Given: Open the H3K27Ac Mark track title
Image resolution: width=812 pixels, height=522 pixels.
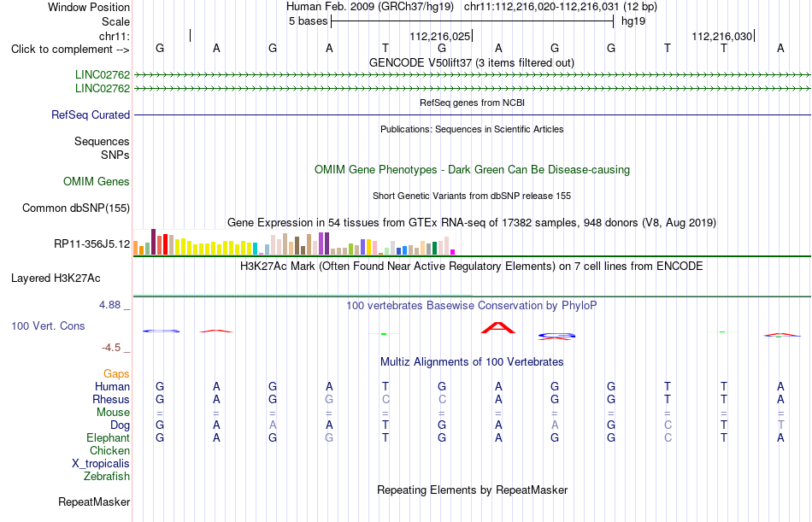Looking at the screenshot, I should (x=472, y=267).
